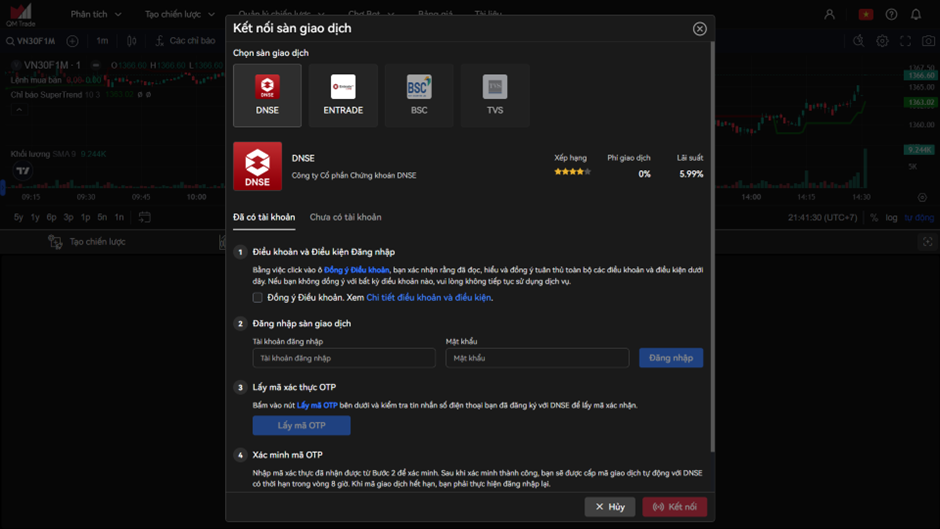Select the 1n time range
This screenshot has height=529, width=940.
click(x=119, y=218)
